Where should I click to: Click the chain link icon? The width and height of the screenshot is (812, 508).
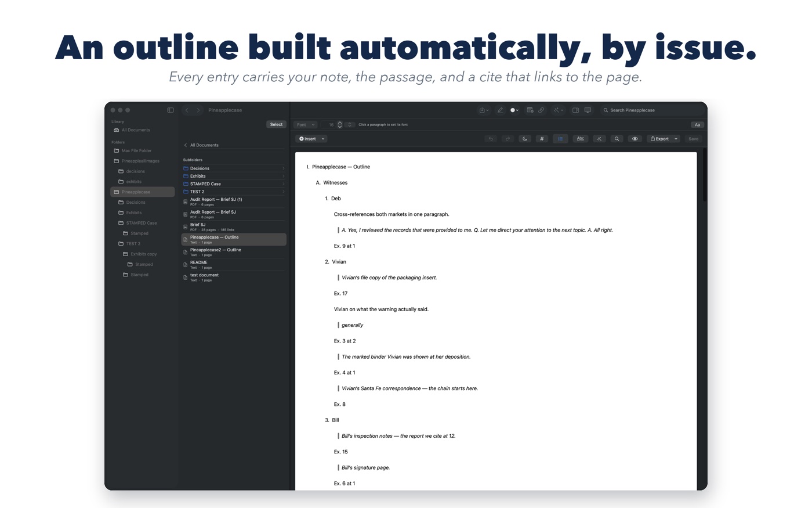pos(541,110)
